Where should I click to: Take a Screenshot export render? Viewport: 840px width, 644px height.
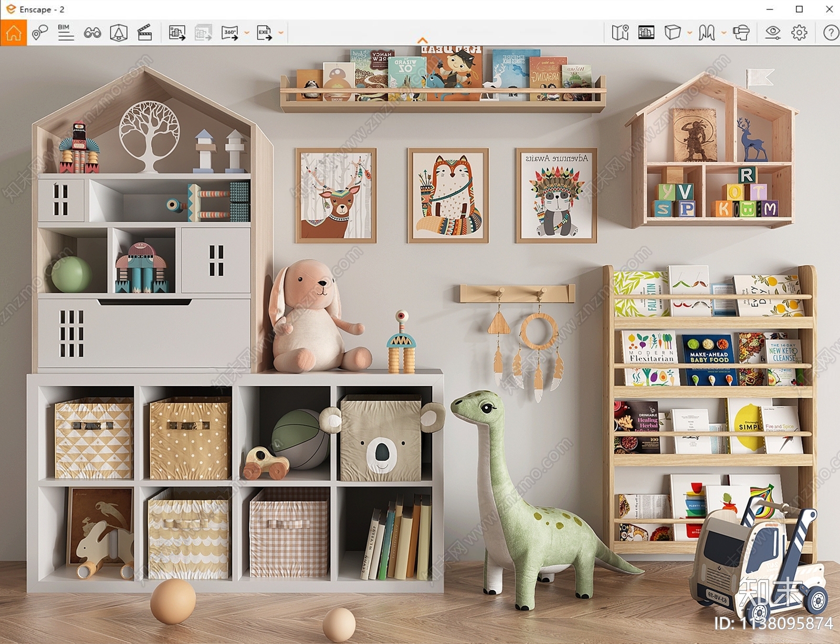(x=177, y=33)
